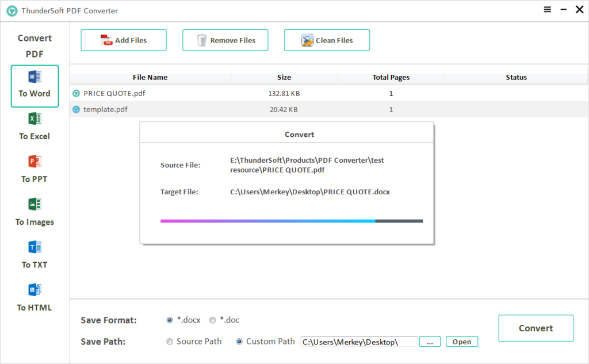The image size is (589, 364).
Task: Click the PDF icon on Add Files
Action: [x=106, y=40]
